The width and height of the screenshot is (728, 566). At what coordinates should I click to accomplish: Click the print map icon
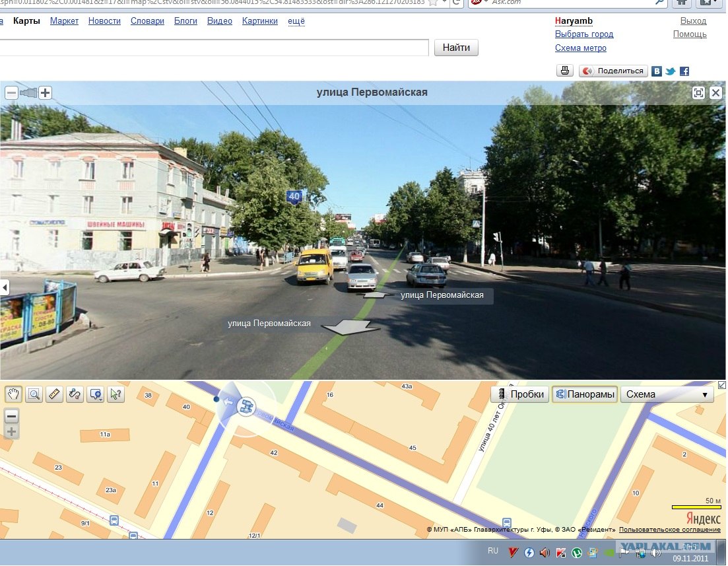click(565, 71)
